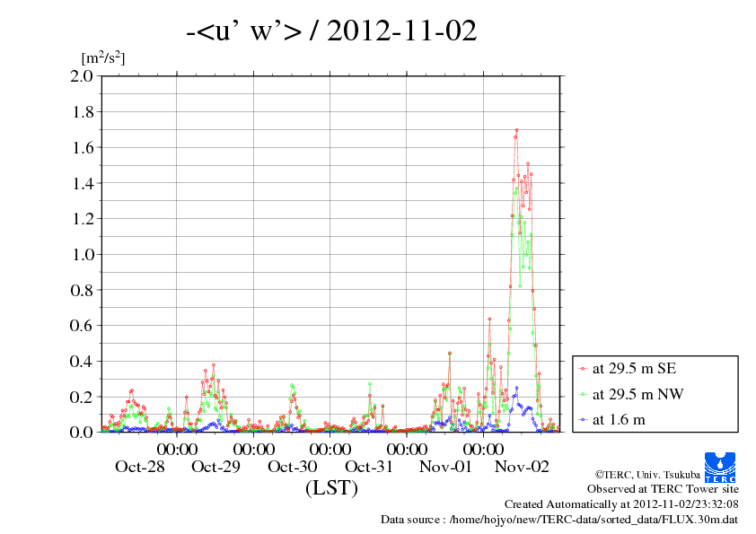756x534 pixels.
Task: Select legend entry 'at 29.5 m NW'
Action: [x=637, y=394]
